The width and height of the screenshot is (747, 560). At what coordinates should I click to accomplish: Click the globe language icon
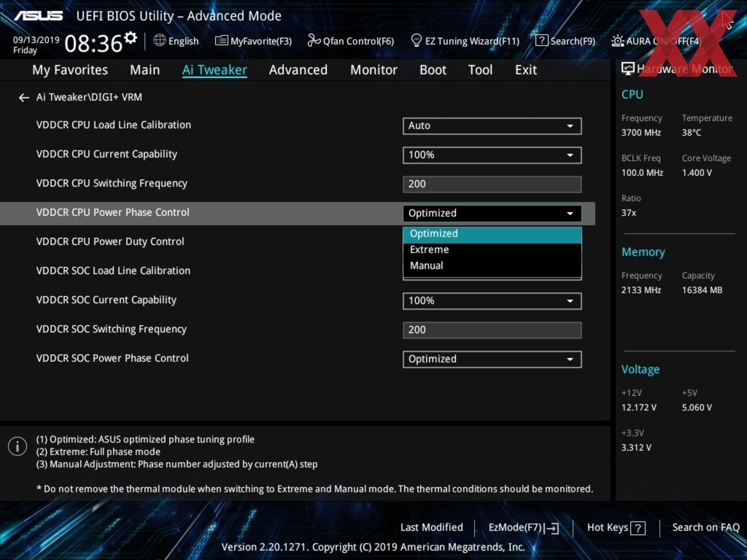159,40
